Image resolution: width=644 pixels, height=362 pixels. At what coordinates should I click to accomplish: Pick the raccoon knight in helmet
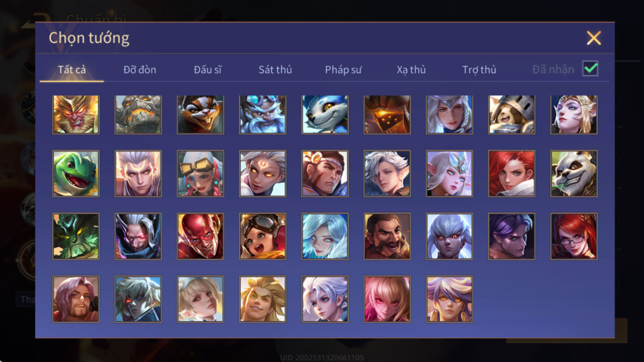(512, 114)
